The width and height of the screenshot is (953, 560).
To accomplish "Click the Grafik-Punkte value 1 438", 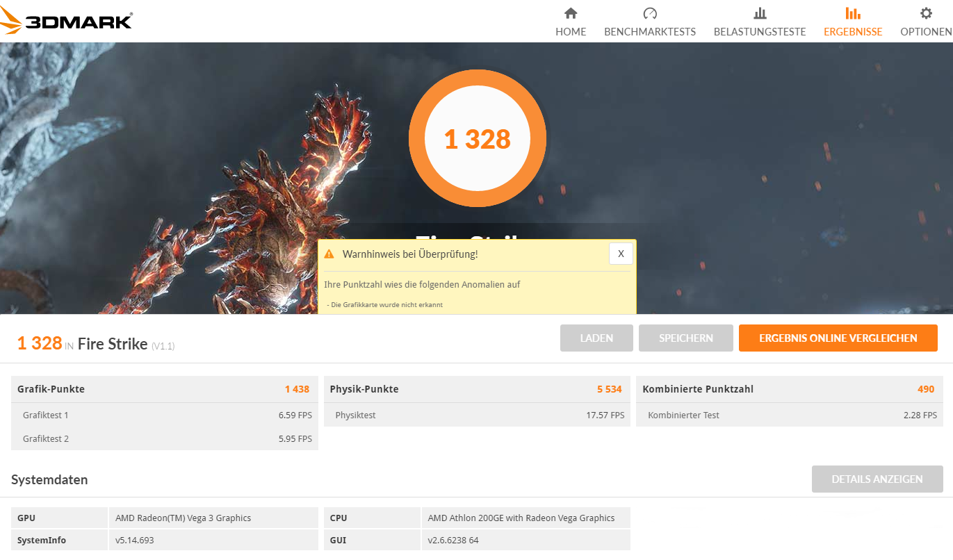I will [297, 389].
